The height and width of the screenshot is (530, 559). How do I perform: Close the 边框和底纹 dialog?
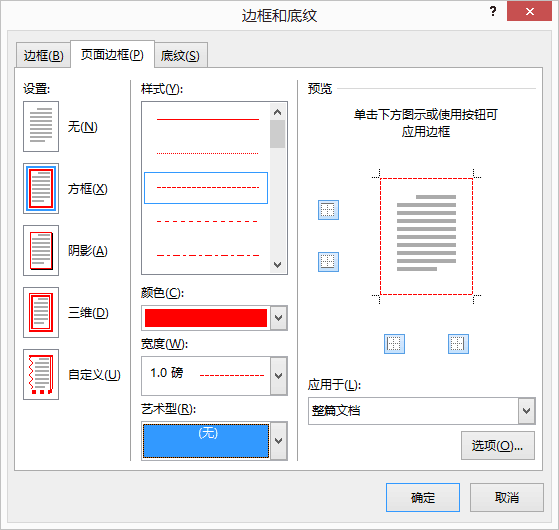[x=529, y=11]
